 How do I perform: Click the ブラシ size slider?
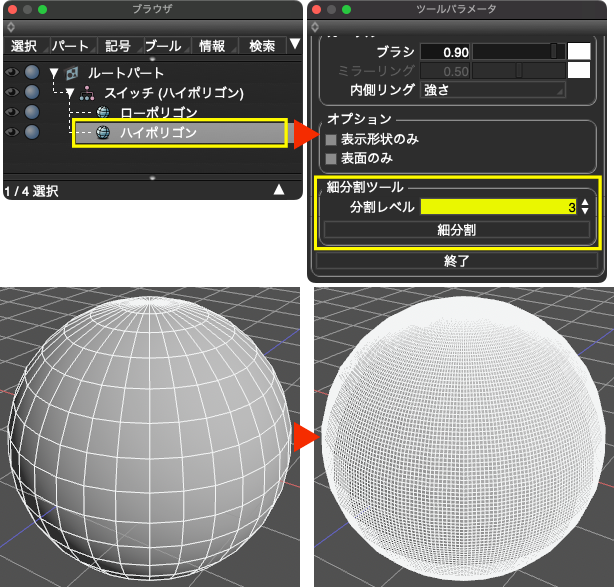coord(517,51)
